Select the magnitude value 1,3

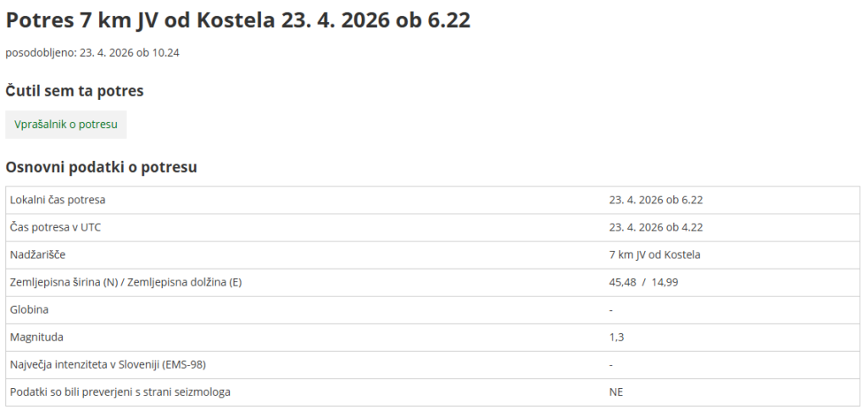point(616,337)
